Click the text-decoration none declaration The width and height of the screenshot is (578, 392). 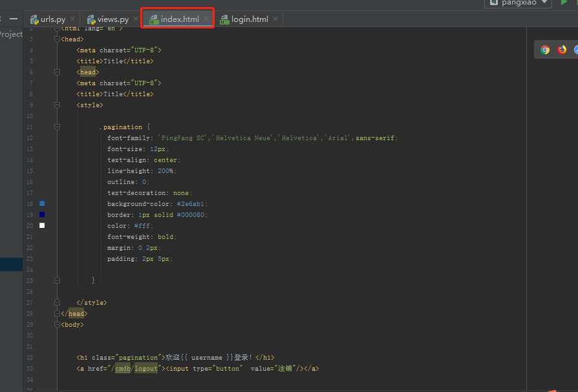(x=149, y=193)
